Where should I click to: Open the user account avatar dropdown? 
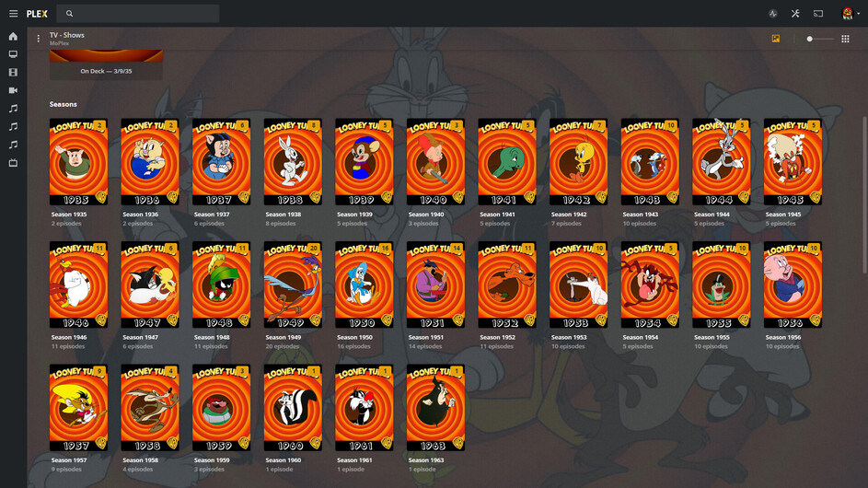pos(850,13)
